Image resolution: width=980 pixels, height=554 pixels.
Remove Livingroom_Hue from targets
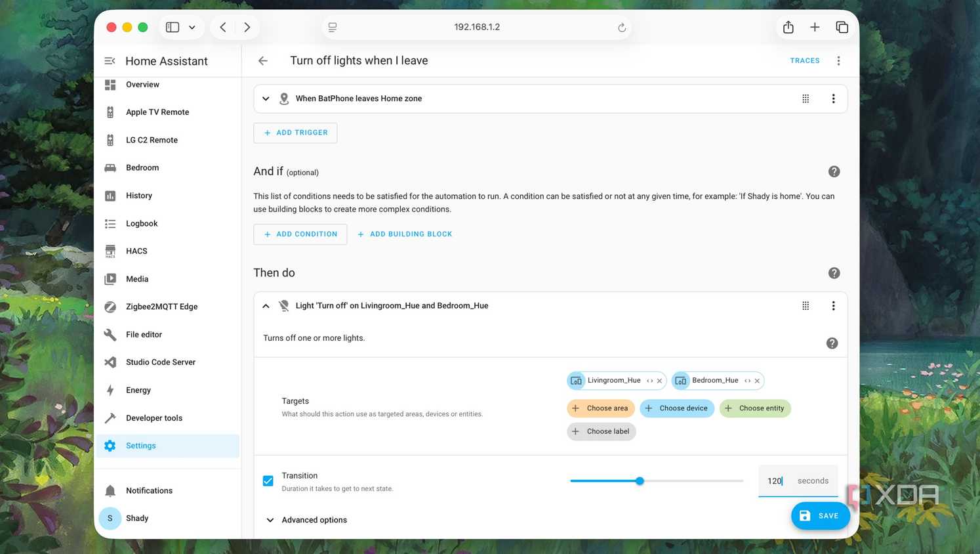tap(659, 381)
